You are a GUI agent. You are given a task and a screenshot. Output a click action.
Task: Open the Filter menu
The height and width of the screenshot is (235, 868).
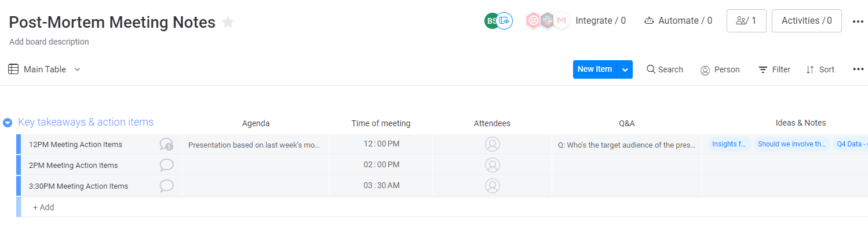point(775,69)
